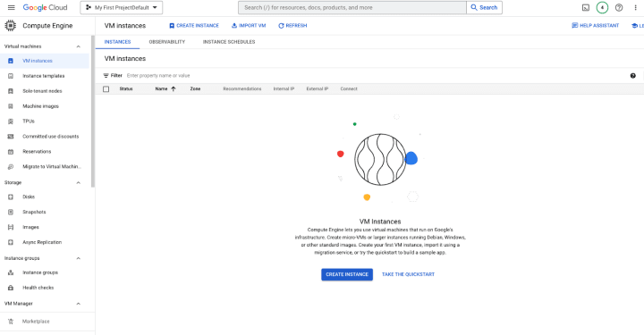Open the help question mark icon
The image size is (644, 335).
[x=619, y=7]
